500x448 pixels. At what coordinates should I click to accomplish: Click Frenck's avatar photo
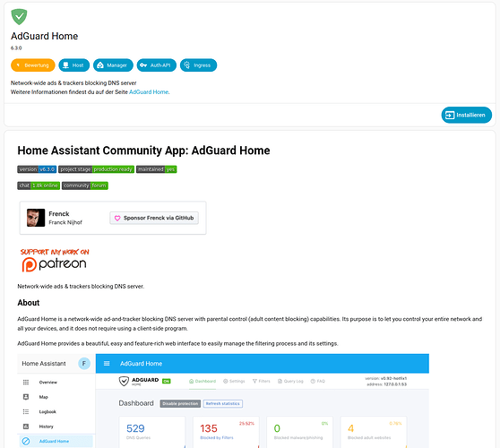click(36, 218)
